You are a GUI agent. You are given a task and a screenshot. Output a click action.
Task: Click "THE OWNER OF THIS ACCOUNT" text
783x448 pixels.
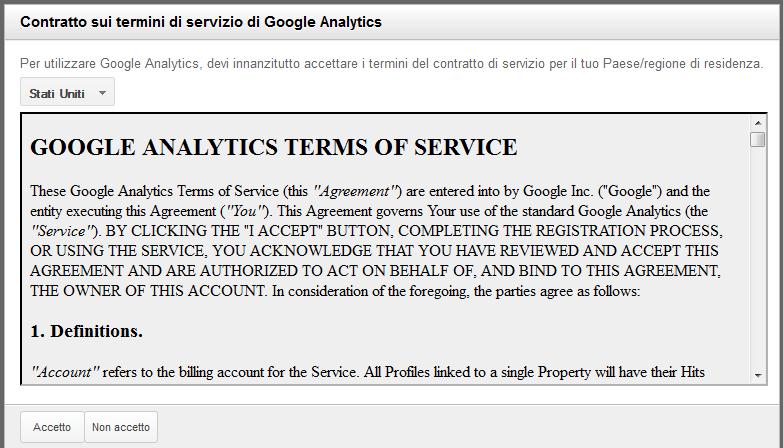tap(148, 291)
